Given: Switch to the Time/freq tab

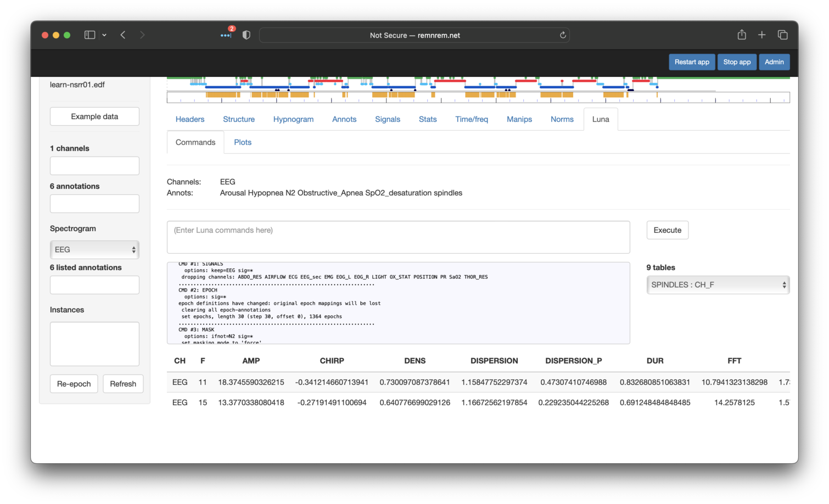Looking at the screenshot, I should (471, 119).
